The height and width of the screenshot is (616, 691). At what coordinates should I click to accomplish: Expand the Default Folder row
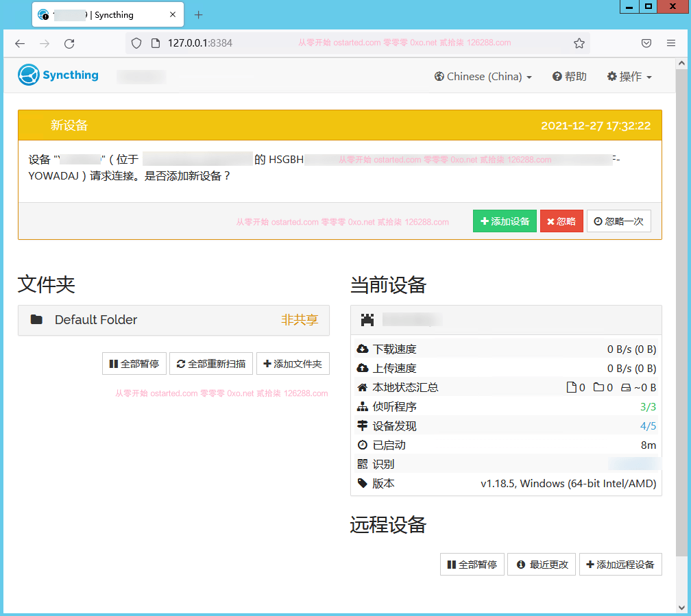pyautogui.click(x=173, y=320)
